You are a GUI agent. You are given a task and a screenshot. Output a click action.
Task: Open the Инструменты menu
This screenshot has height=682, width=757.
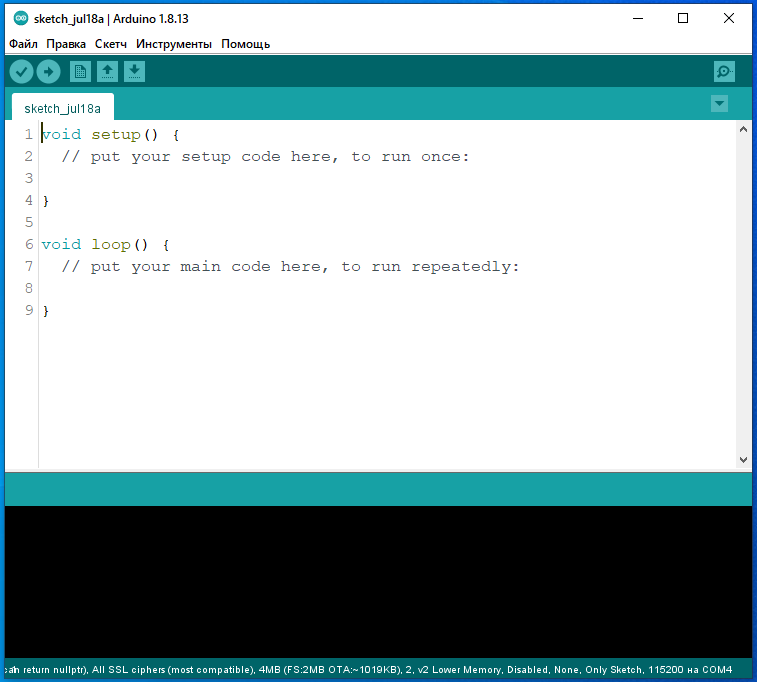pos(174,44)
